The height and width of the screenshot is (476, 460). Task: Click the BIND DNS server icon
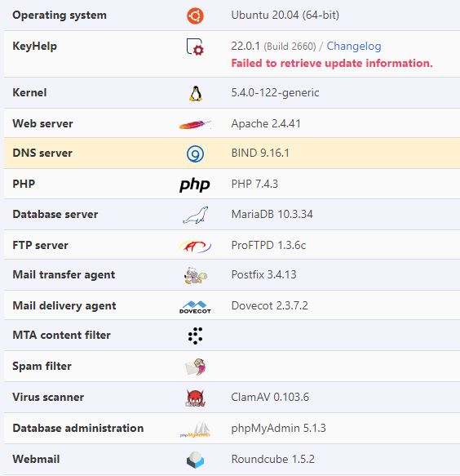point(195,153)
